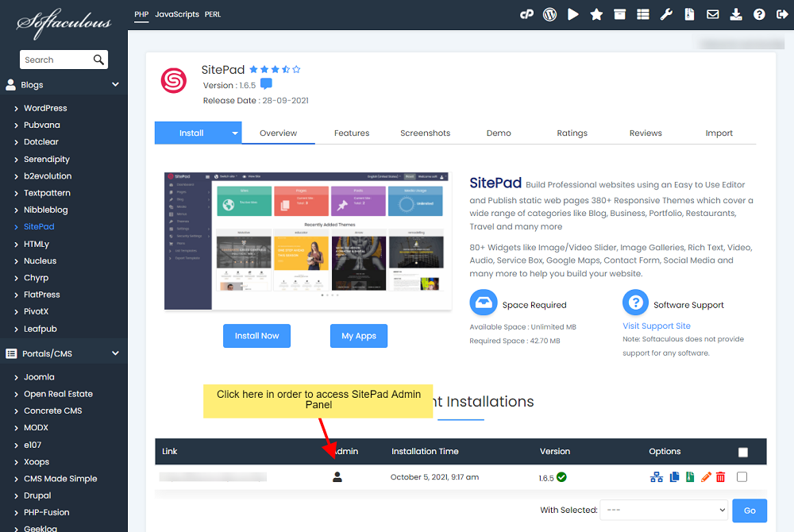The width and height of the screenshot is (794, 532).
Task: Click the Go button
Action: 750,511
